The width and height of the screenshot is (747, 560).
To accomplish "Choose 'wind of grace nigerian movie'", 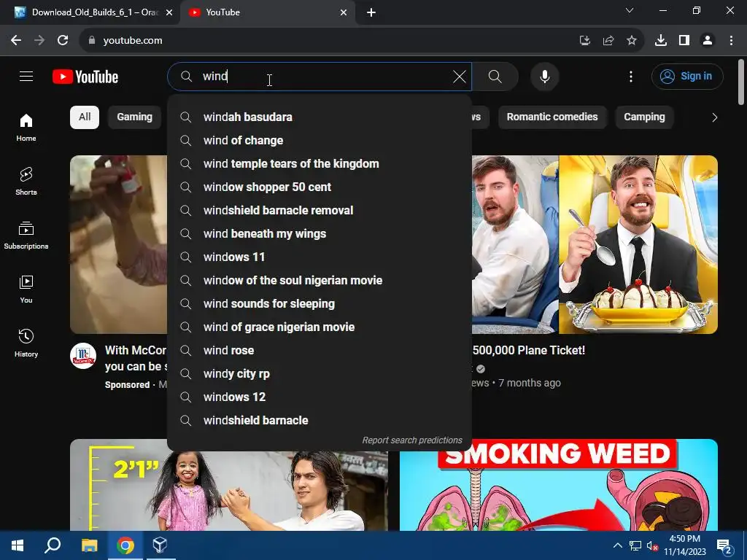I will pyautogui.click(x=320, y=327).
